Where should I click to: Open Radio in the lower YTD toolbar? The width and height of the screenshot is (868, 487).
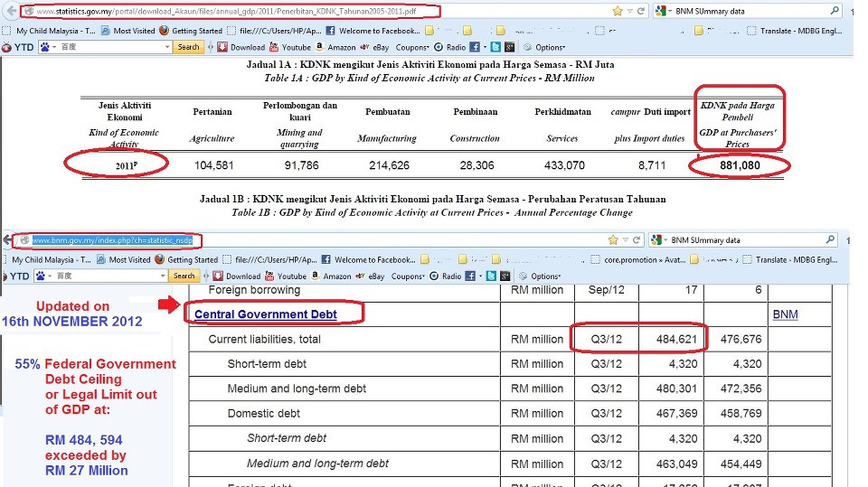(x=445, y=276)
